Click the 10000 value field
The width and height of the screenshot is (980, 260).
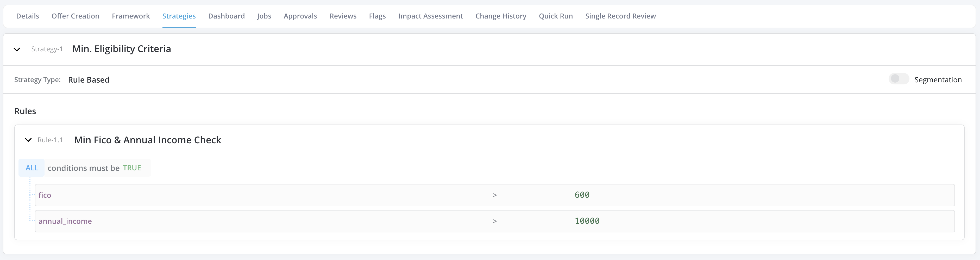(x=761, y=221)
